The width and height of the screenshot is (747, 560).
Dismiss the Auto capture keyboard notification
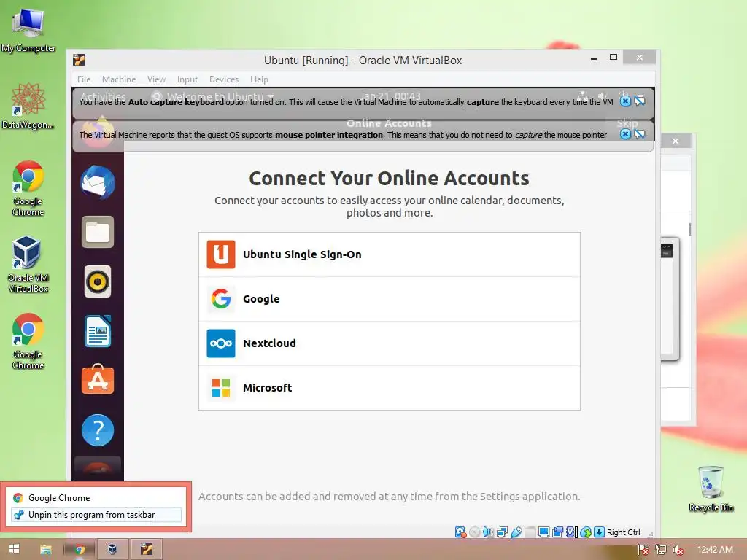coord(625,101)
